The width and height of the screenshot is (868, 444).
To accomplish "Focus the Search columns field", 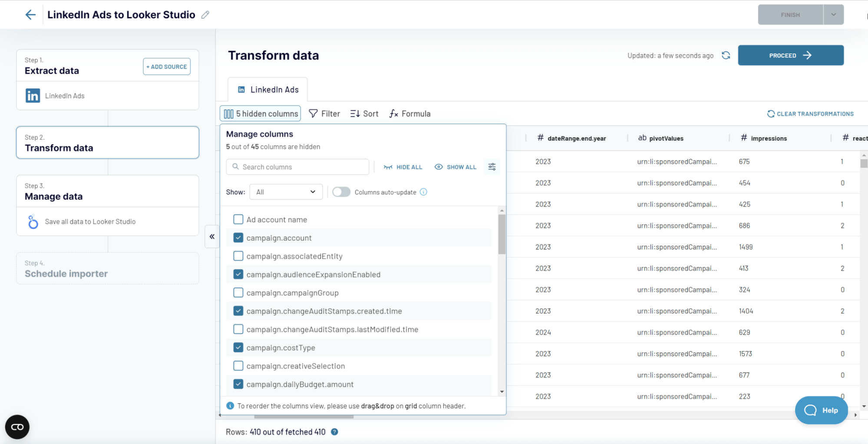I will [297, 167].
